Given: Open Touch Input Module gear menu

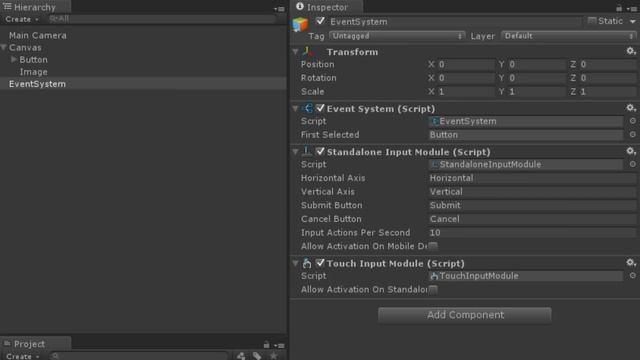Looking at the screenshot, I should [x=631, y=263].
